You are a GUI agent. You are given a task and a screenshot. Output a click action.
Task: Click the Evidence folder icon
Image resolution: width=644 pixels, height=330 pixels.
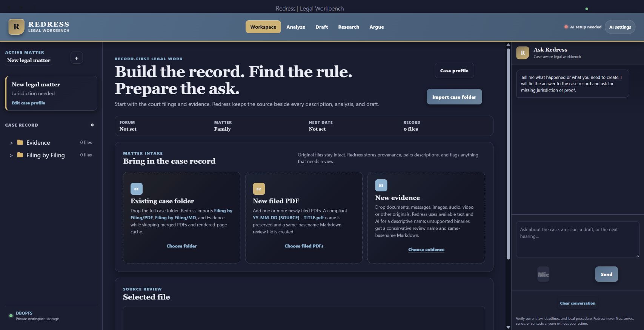pyautogui.click(x=20, y=142)
